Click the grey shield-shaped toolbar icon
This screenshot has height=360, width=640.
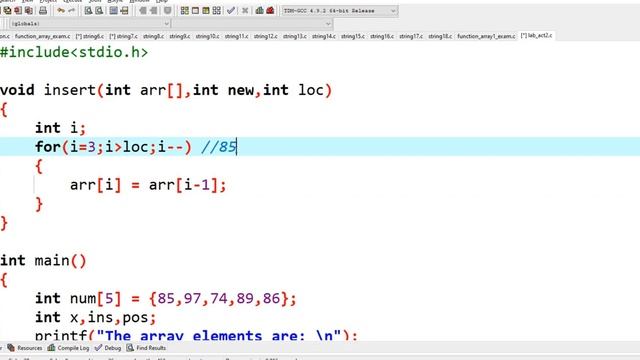pyautogui.click(x=167, y=11)
